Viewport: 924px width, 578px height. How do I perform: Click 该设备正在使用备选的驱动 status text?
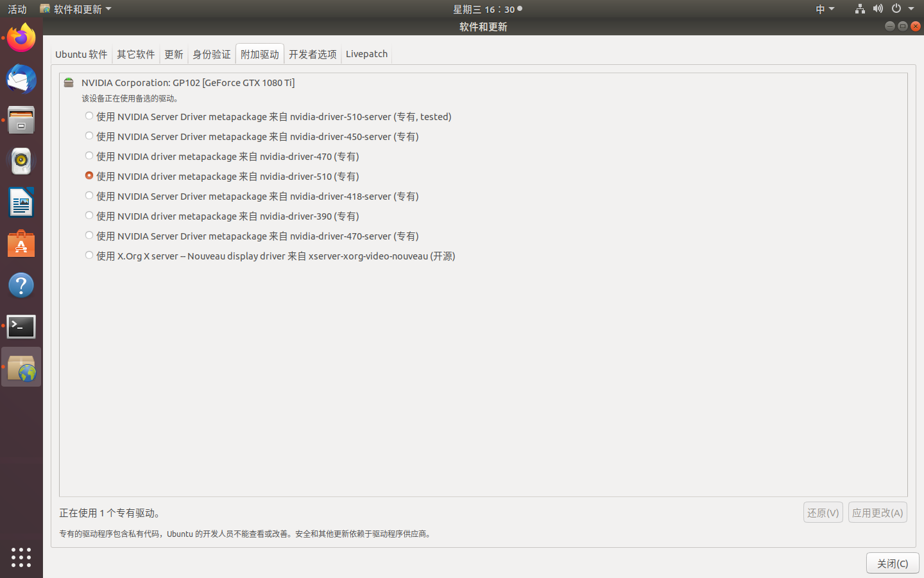(130, 98)
